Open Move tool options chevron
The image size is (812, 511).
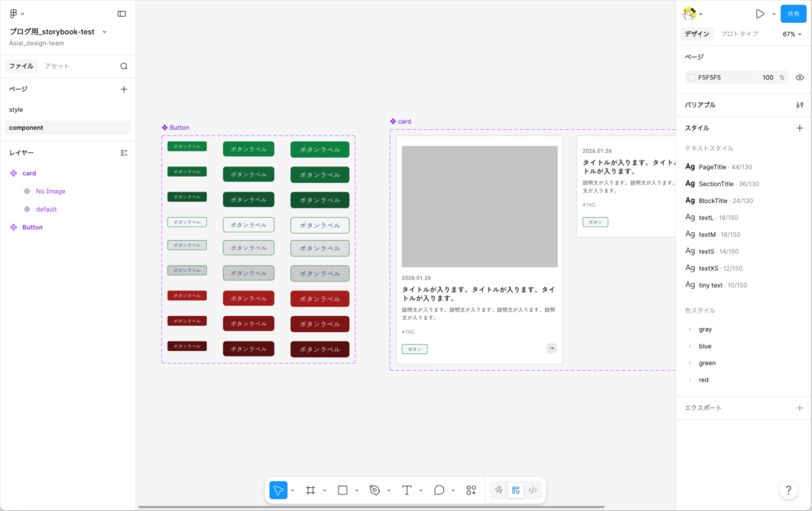click(x=293, y=490)
